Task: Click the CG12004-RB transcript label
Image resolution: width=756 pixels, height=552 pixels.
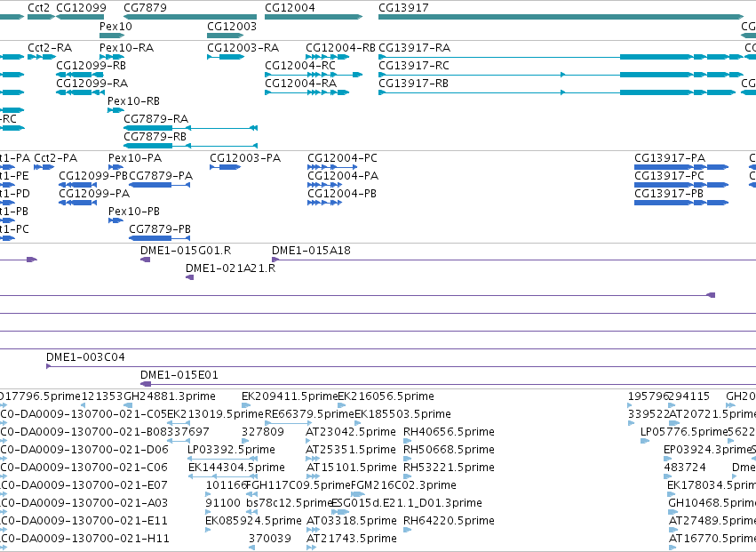Action: pyautogui.click(x=340, y=47)
